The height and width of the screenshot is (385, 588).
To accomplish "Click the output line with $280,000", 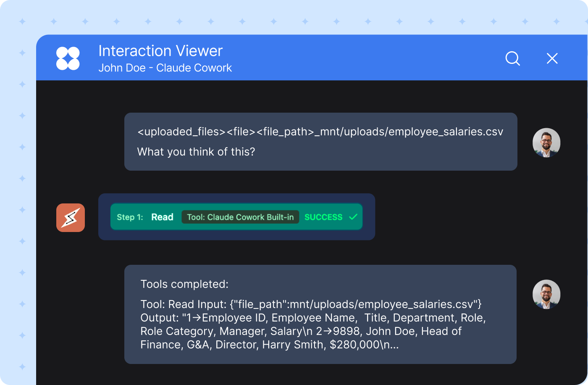I will [x=270, y=345].
